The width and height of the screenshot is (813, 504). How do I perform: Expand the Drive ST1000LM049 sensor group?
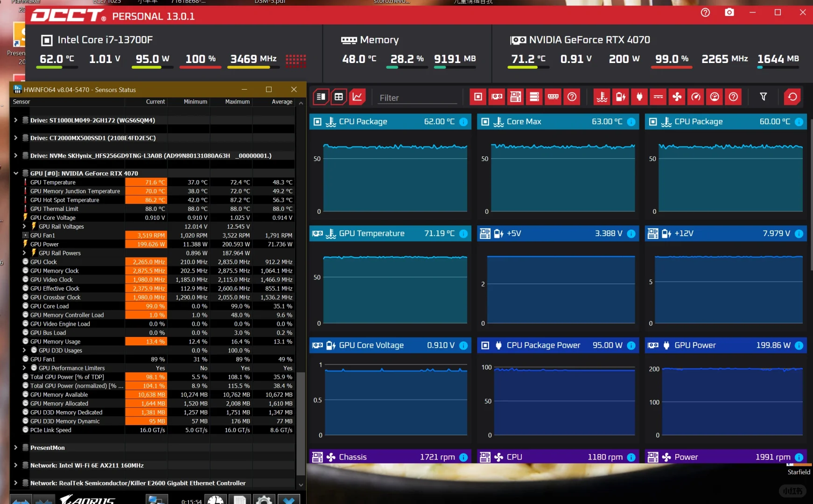[16, 120]
